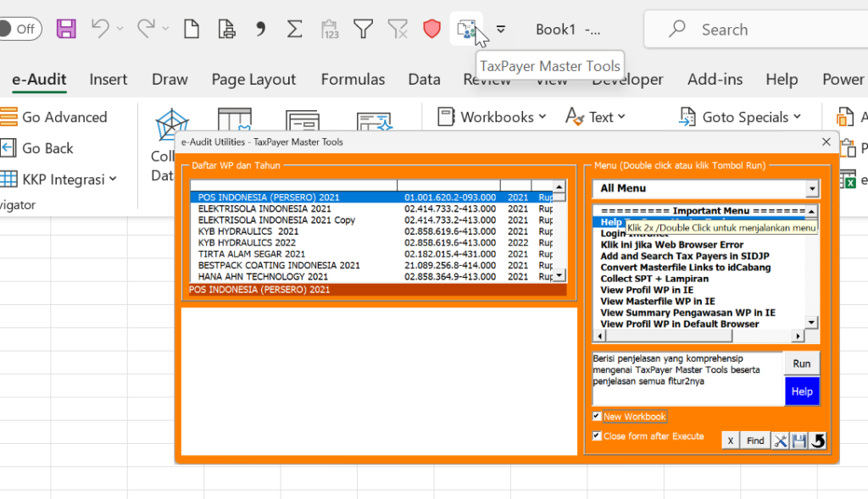Click the radar chart Coll Dat icon
The height and width of the screenshot is (499, 868).
[172, 125]
